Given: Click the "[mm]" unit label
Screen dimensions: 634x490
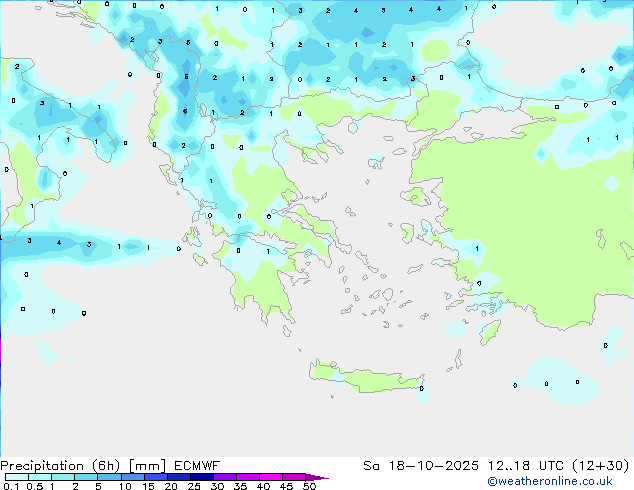Looking at the screenshot, I should pos(147,466).
